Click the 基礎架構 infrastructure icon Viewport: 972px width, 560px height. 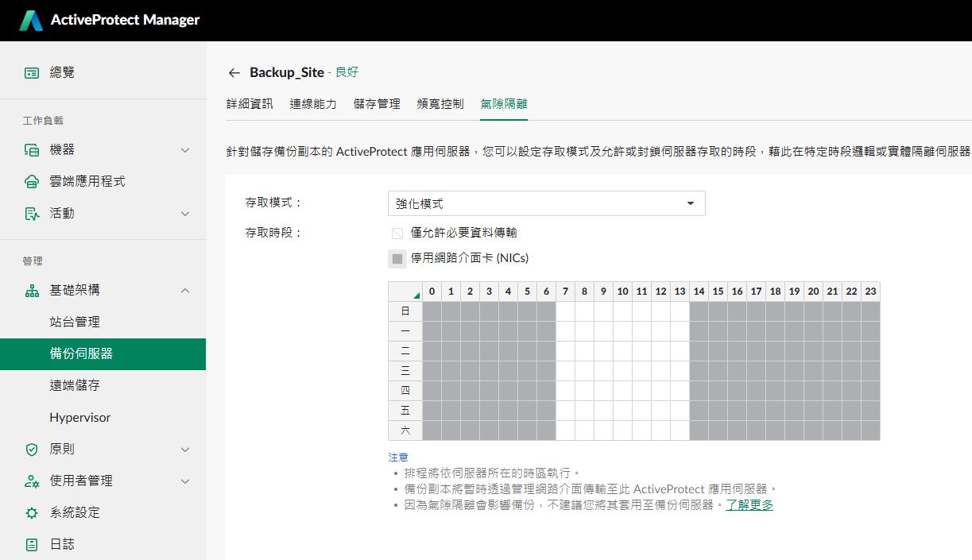click(32, 291)
